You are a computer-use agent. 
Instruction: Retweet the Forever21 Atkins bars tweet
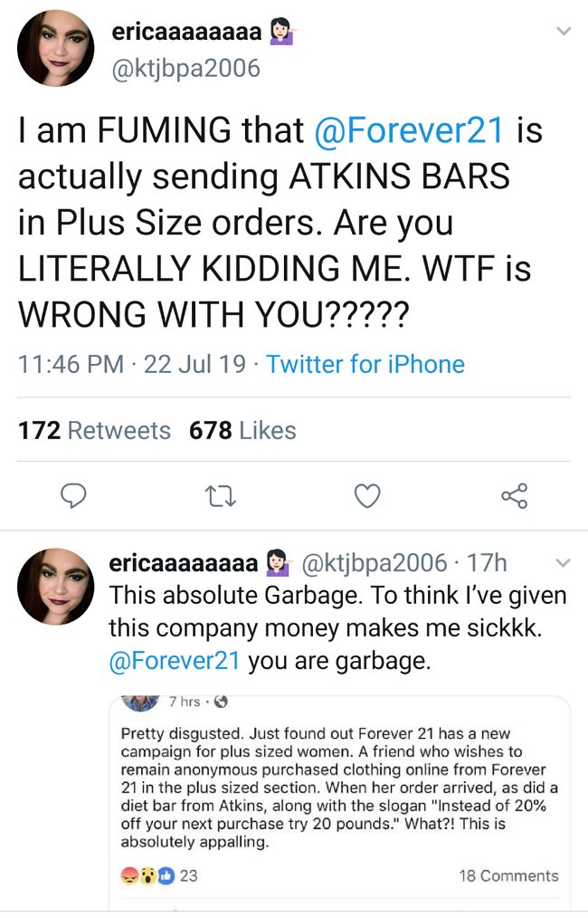tap(222, 495)
